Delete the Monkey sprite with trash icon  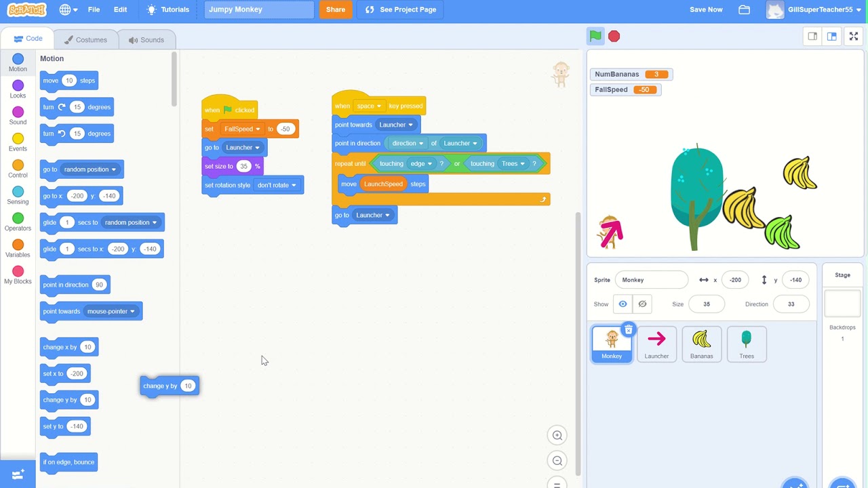pyautogui.click(x=629, y=330)
